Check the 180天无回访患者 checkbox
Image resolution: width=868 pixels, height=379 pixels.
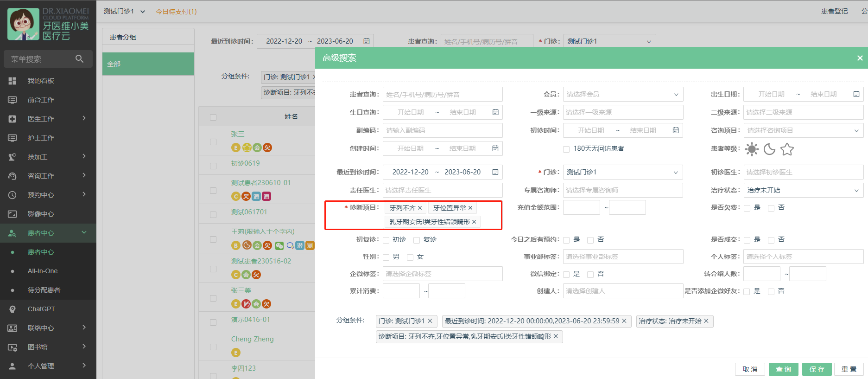pyautogui.click(x=566, y=149)
